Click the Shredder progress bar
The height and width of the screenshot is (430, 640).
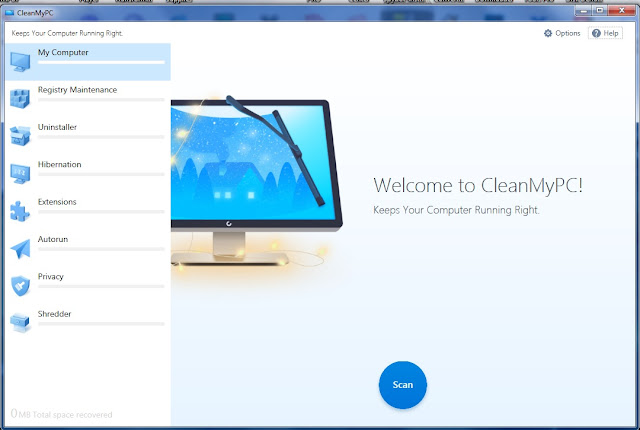(x=101, y=324)
